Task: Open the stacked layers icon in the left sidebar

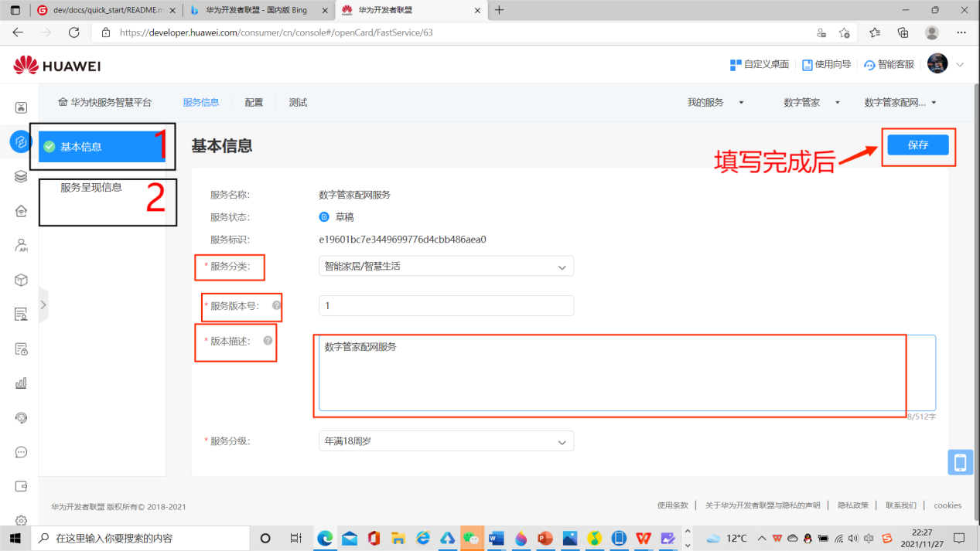Action: pos(22,176)
